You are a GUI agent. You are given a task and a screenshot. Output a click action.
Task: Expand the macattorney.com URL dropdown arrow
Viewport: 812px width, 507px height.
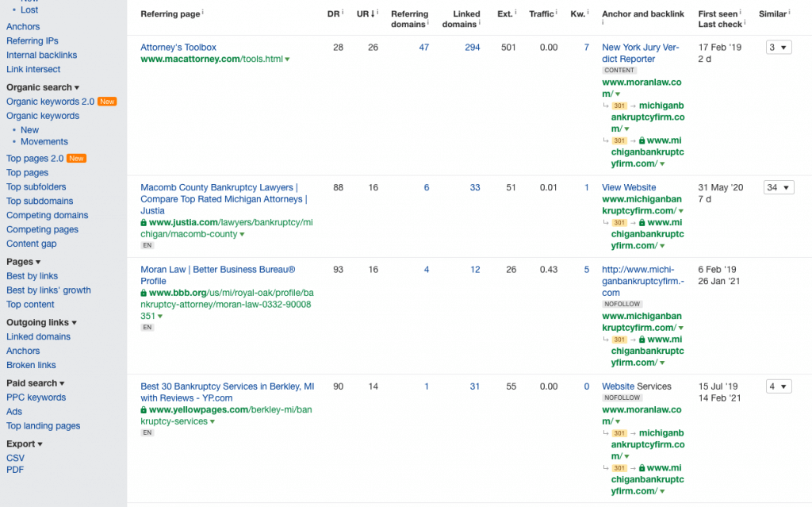287,60
